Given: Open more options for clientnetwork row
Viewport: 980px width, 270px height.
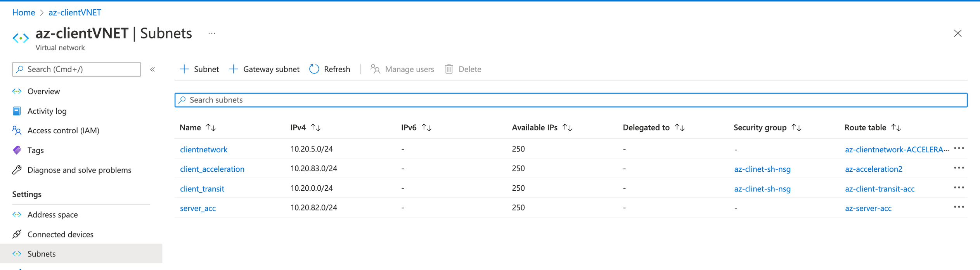Looking at the screenshot, I should click(x=959, y=149).
